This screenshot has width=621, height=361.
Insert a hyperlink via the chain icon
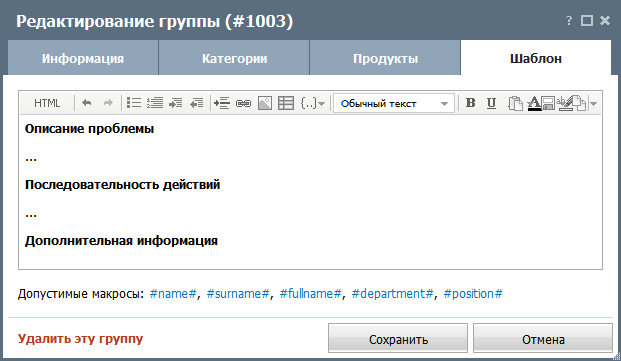(243, 103)
